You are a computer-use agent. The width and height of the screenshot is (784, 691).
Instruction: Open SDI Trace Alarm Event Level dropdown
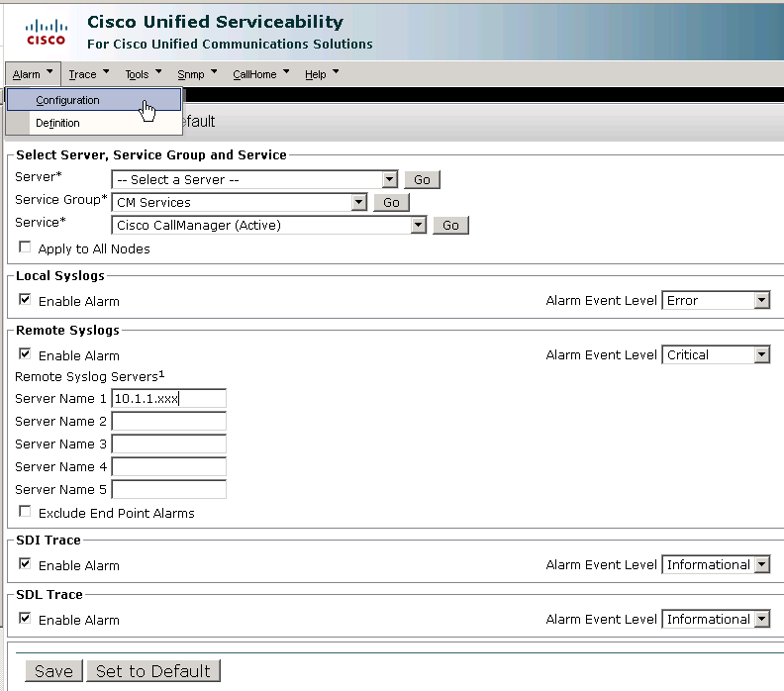click(x=716, y=564)
